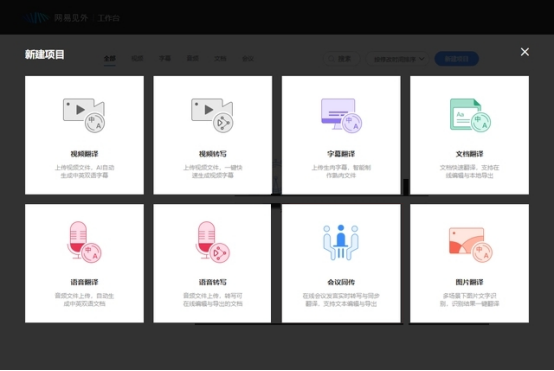Select the 视频翻译 video translation icon

(x=84, y=115)
